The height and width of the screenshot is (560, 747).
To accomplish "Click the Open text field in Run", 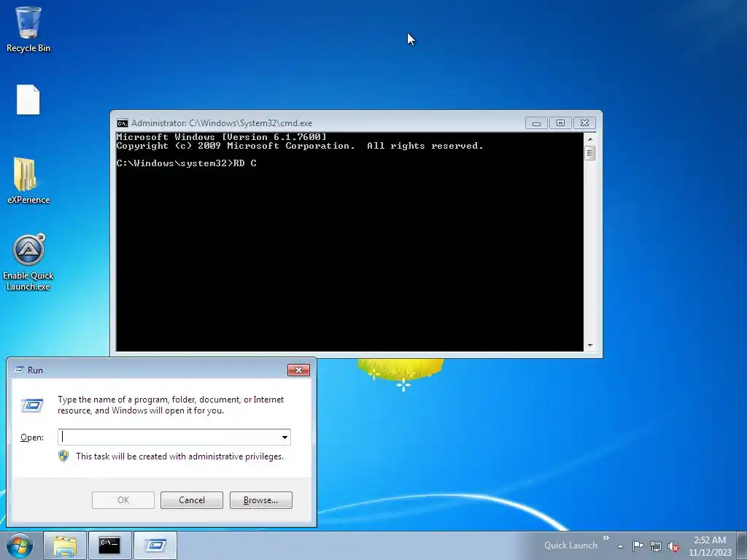I will pyautogui.click(x=174, y=437).
